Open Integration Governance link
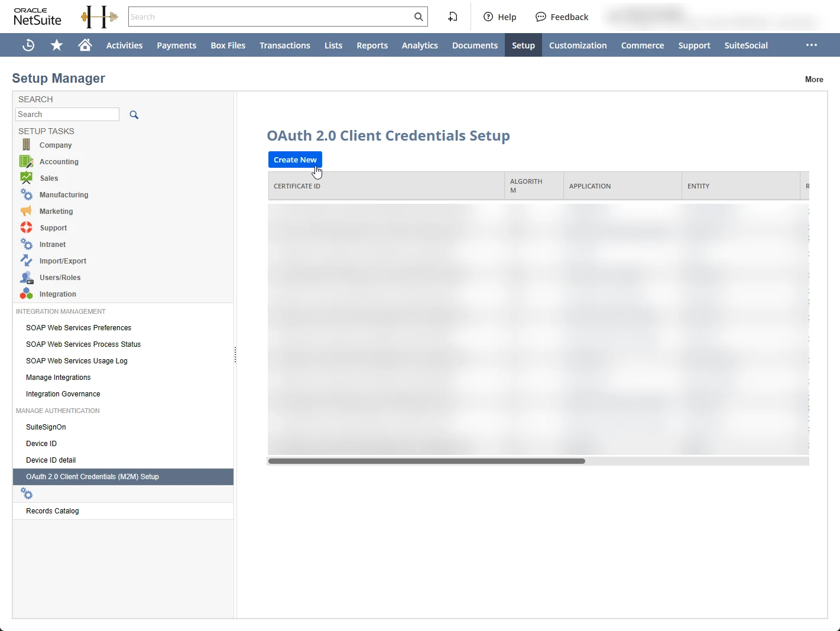 pos(63,394)
